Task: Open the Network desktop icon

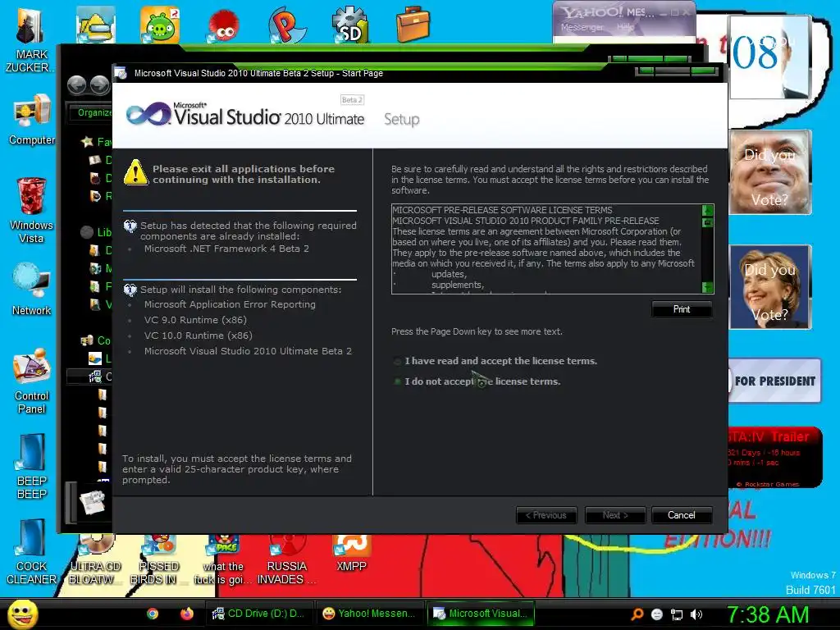Action: 32,288
